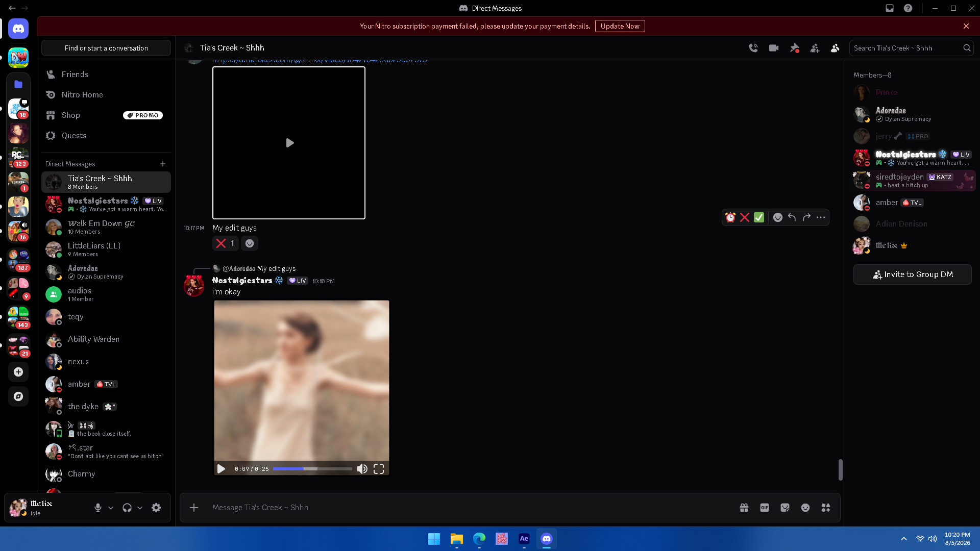Open the sticker picker
980x551 pixels.
click(785, 508)
